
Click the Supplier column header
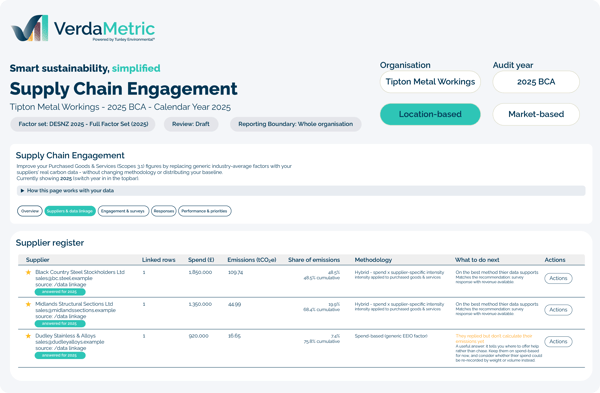tap(38, 260)
